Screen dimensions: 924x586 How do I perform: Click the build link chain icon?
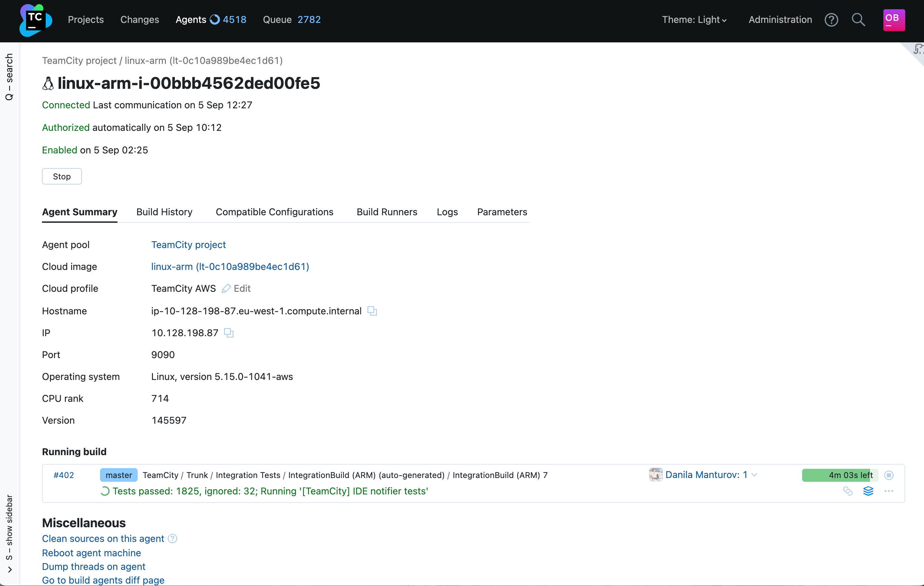(848, 491)
